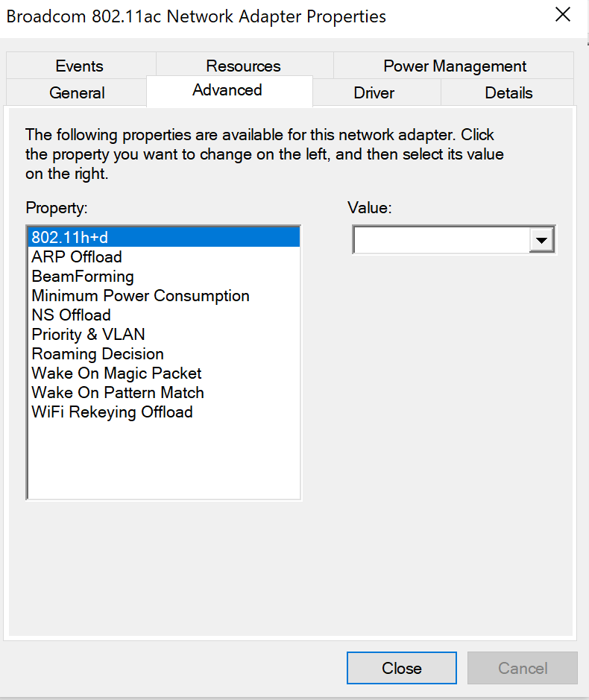
Task: Click the greyed Cancel button
Action: [x=523, y=668]
